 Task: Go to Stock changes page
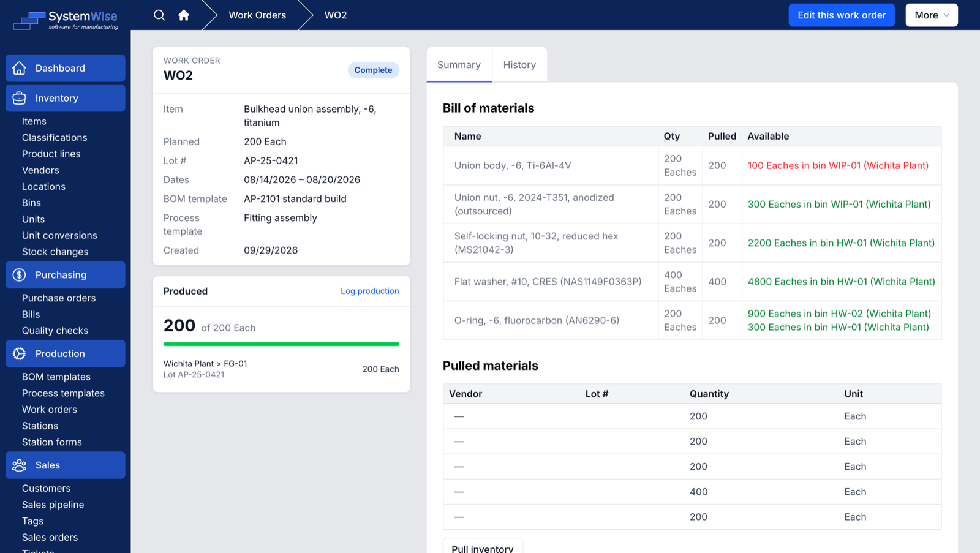55,252
